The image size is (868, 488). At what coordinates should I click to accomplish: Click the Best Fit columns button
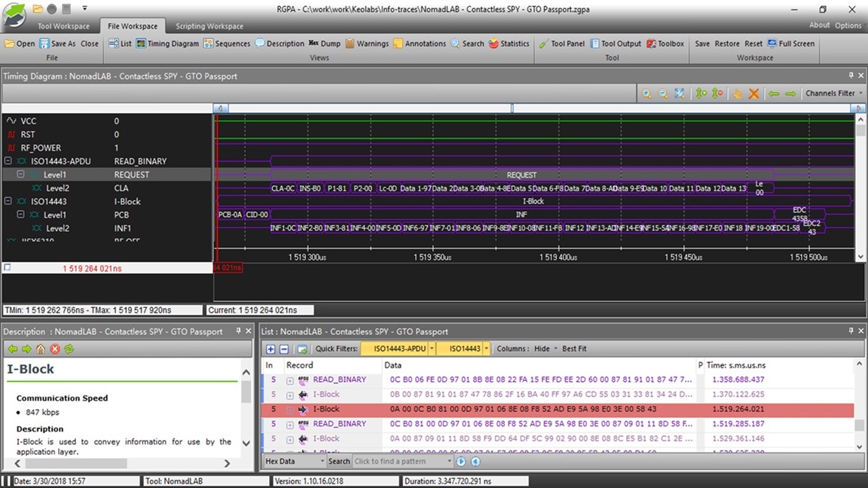[574, 349]
